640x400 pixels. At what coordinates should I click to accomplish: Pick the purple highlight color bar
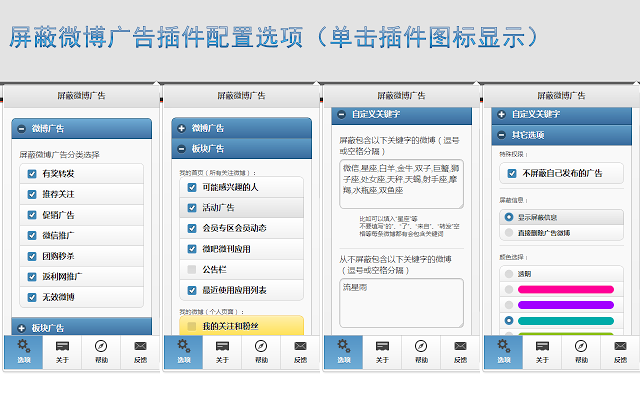566,305
